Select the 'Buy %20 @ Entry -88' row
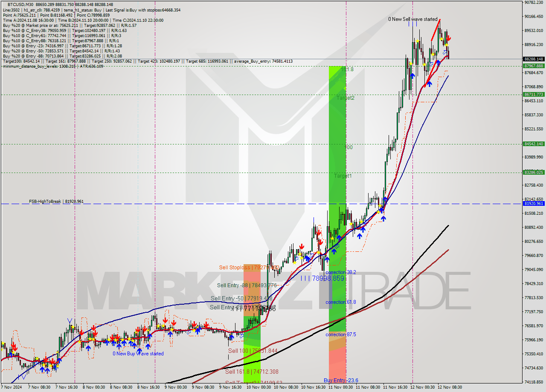The width and height of the screenshot is (546, 392). (x=62, y=56)
